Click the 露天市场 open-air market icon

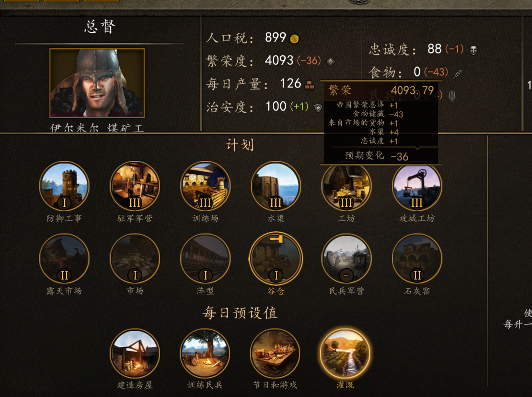coord(64,258)
